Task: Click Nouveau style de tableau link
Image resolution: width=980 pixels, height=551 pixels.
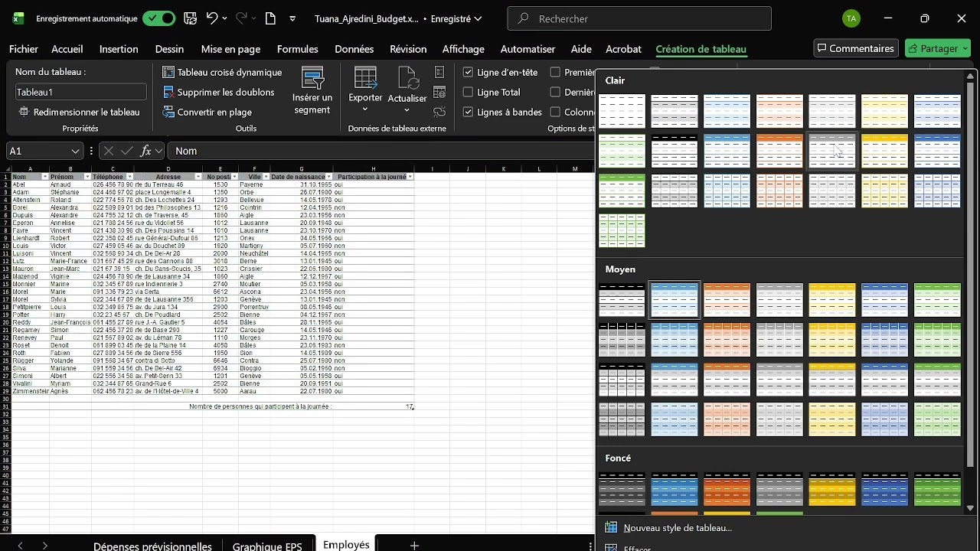Action: click(678, 527)
